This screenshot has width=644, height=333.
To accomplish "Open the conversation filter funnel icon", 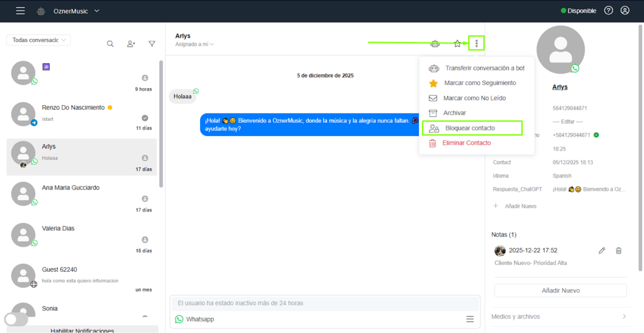I will (x=152, y=43).
